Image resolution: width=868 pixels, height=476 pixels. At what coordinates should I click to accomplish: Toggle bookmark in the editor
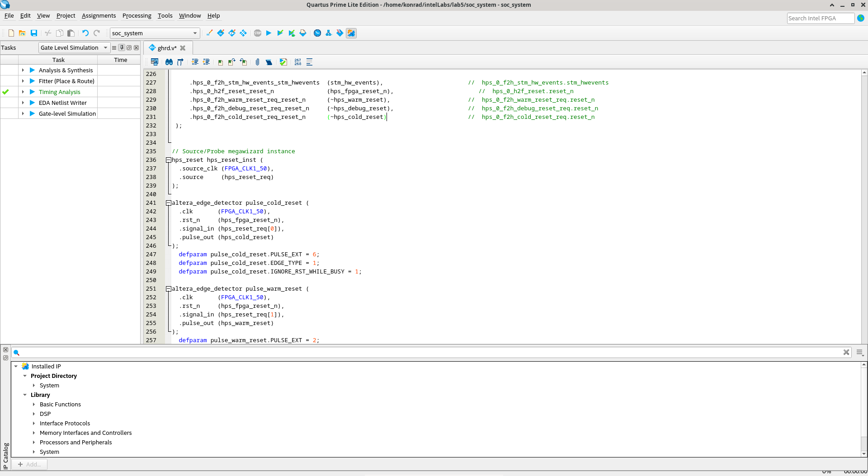pyautogui.click(x=220, y=62)
